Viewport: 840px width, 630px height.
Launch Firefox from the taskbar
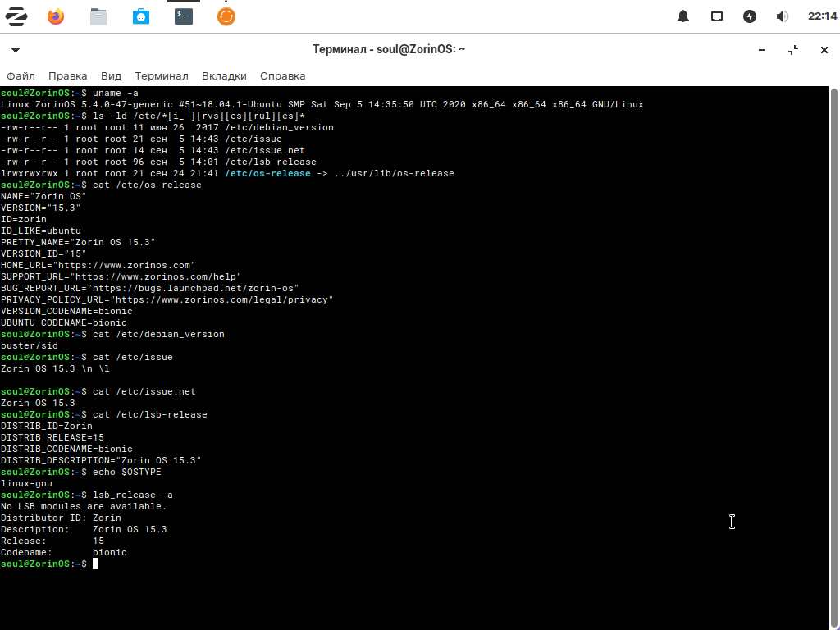click(56, 16)
